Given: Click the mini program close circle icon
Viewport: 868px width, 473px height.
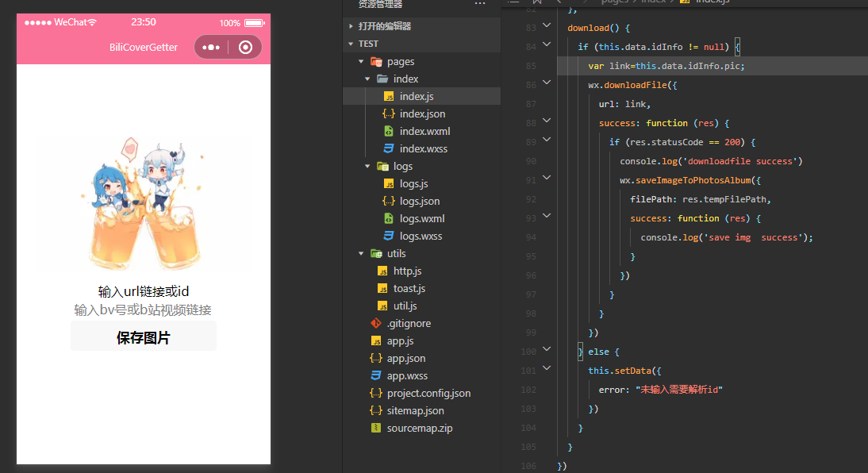Looking at the screenshot, I should [245, 48].
